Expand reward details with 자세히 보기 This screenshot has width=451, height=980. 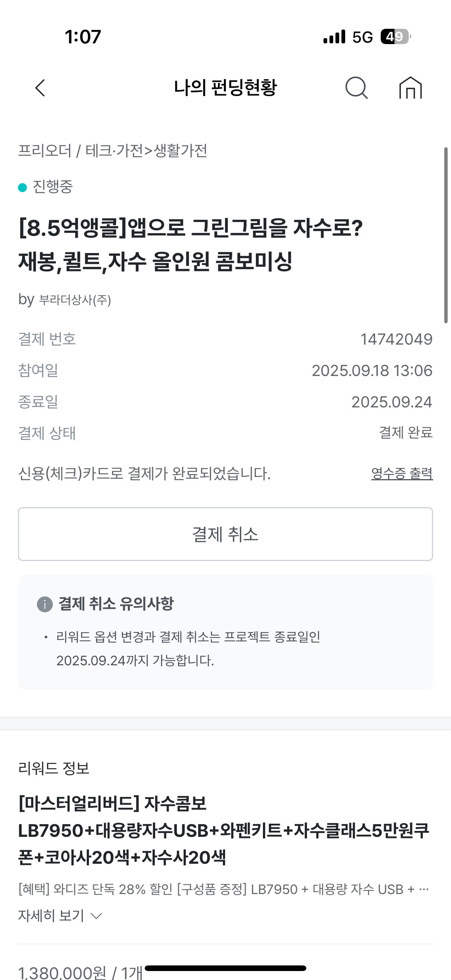(51, 915)
